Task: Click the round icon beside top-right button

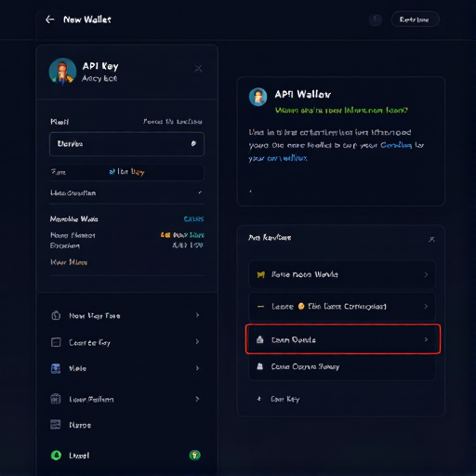Action: (x=376, y=20)
